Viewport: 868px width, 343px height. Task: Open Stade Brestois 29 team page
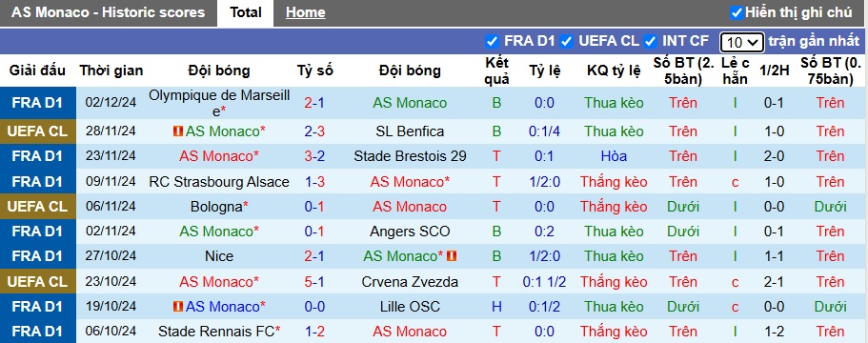click(410, 156)
